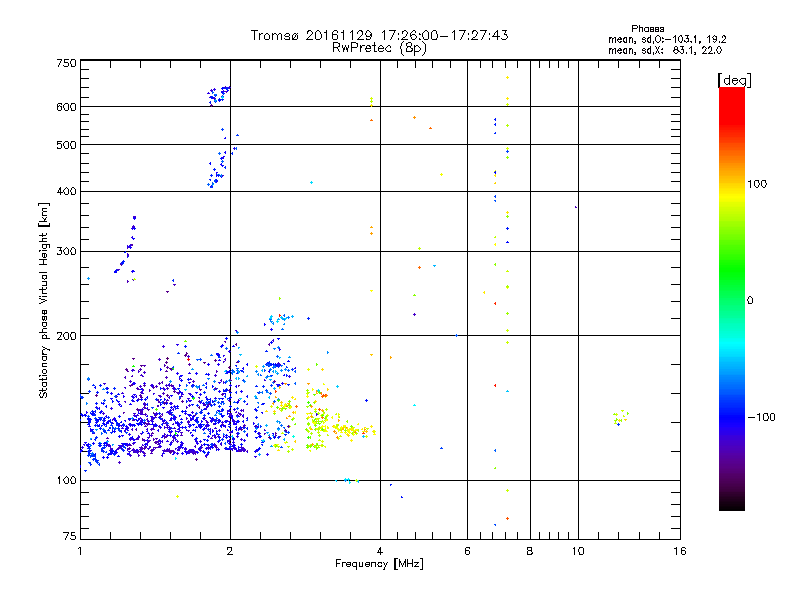Screen dimensions: 800x600
Task: Click the yellow-green point cluster near 12 MHz
Action: pyautogui.click(x=620, y=417)
